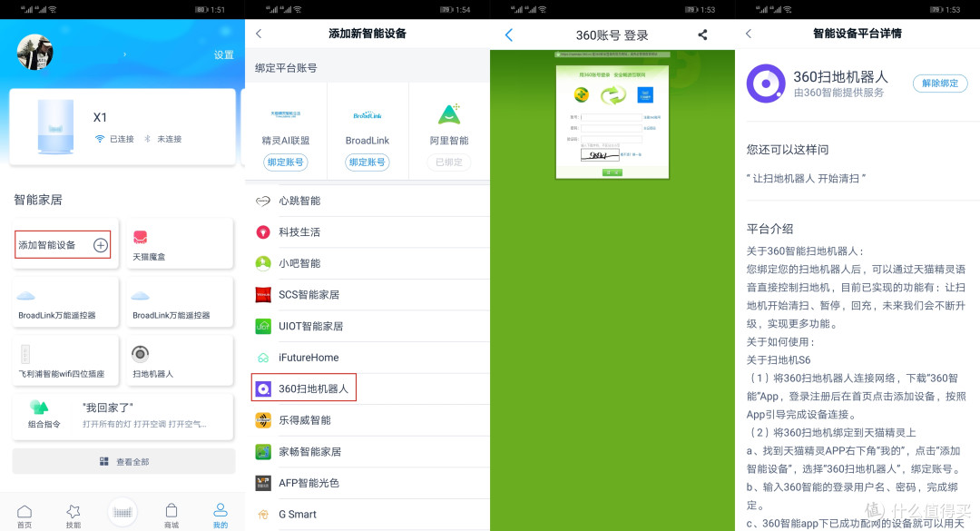
Task: Open 设置 settings in first screen
Action: click(224, 55)
